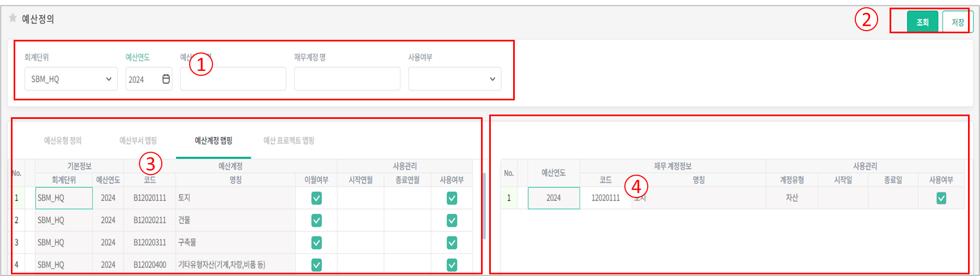Screen dimensions: 980x276
Task: Toggle 이월여부 checkbox for 토지 row
Action: point(316,198)
